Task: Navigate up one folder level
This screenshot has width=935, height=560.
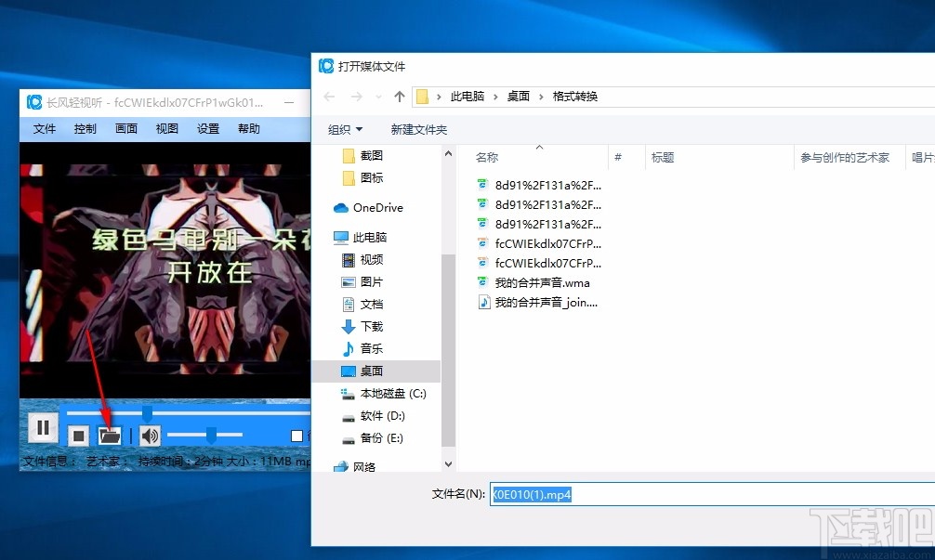Action: [x=399, y=96]
